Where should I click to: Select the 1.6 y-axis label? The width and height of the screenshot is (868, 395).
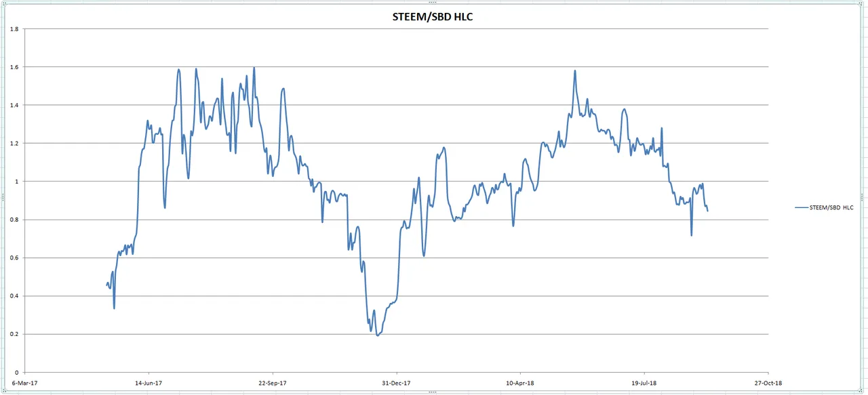pos(15,67)
